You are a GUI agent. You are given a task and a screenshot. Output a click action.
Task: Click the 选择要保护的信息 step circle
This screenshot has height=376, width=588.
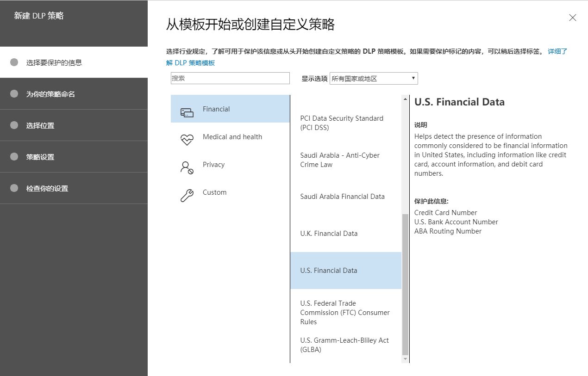14,62
